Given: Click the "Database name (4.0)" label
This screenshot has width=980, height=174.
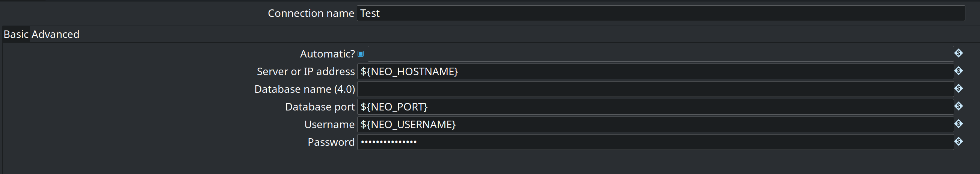Looking at the screenshot, I should [x=304, y=89].
